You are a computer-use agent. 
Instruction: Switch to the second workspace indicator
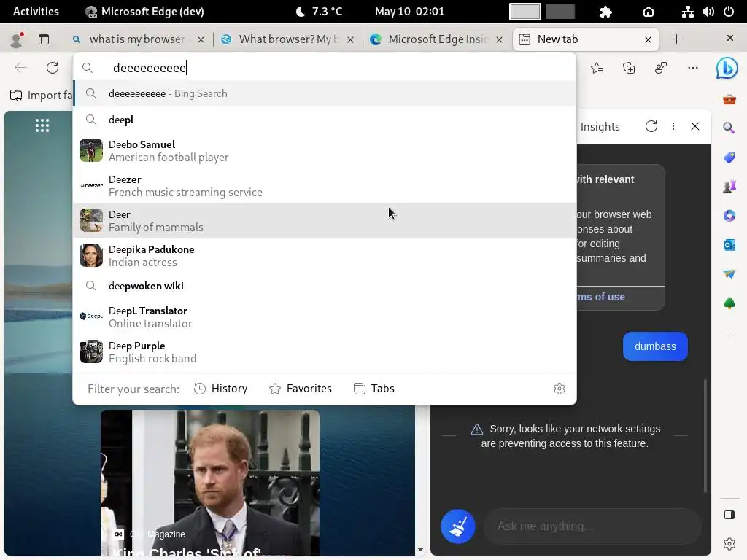pos(560,12)
